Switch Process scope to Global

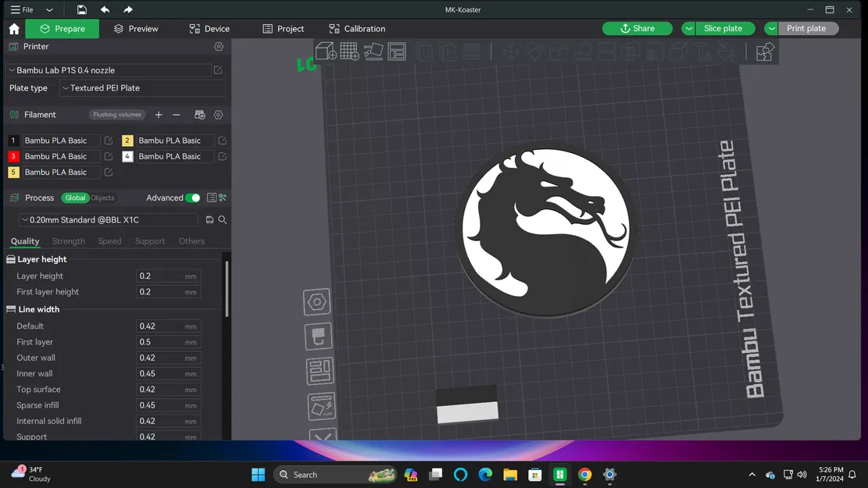click(75, 198)
